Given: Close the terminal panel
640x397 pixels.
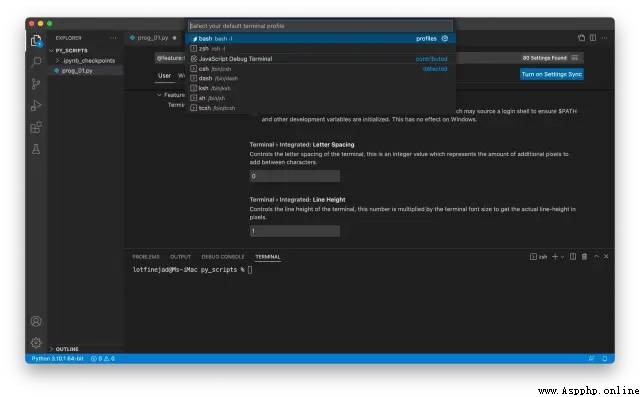Looking at the screenshot, I should (x=606, y=257).
